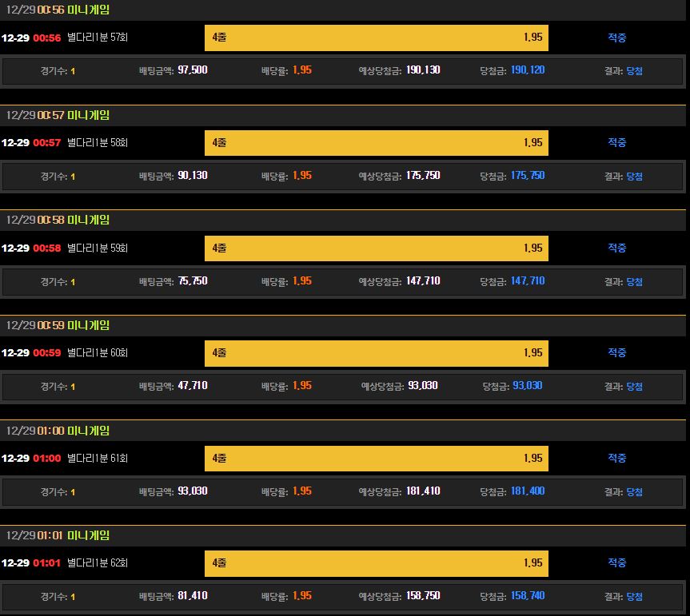
Task: Click the 당첨금 175,750 value in blue
Action: pos(527,176)
